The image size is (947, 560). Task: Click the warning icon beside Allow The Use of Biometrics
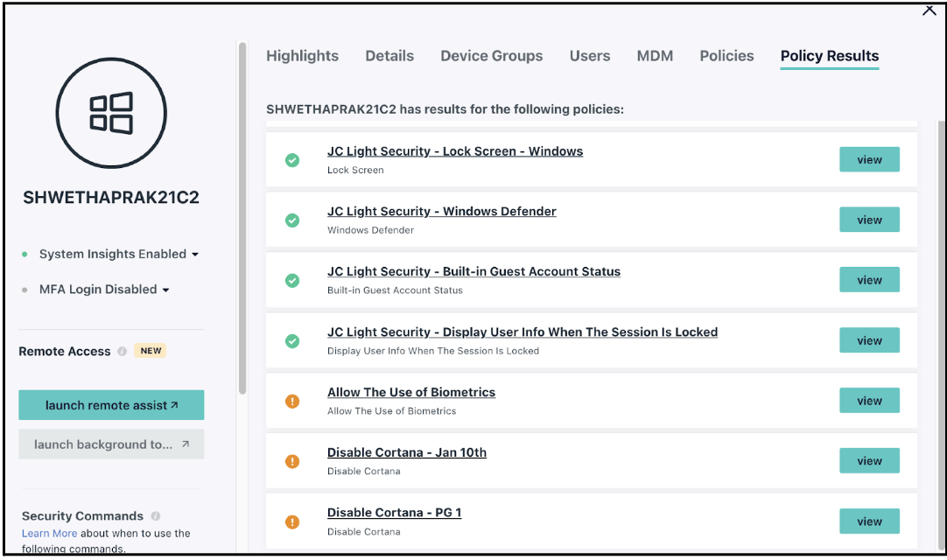(292, 400)
